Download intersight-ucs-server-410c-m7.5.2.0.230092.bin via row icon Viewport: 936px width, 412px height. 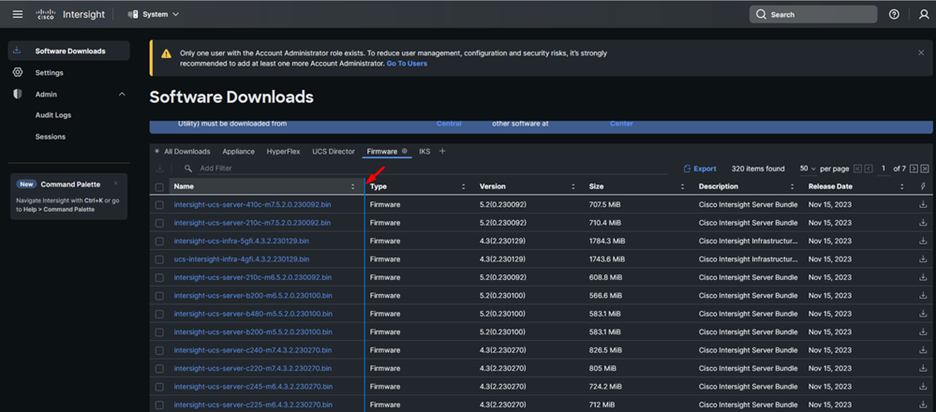pos(923,205)
